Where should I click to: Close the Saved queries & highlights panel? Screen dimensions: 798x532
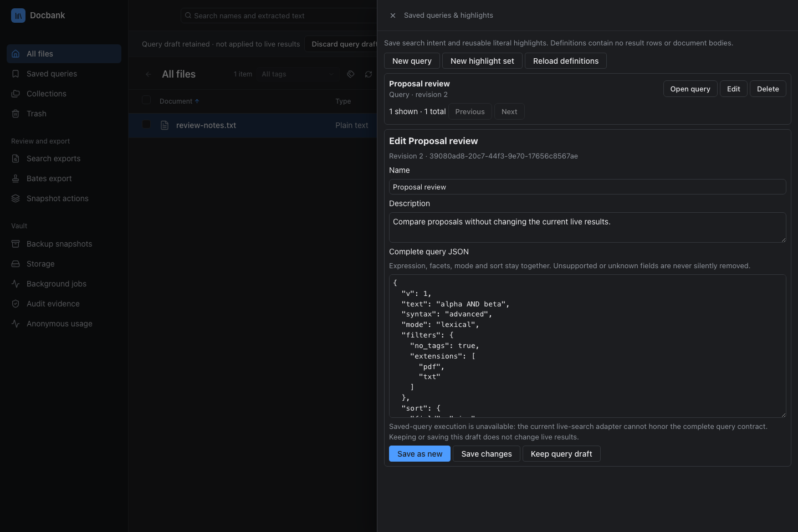393,16
